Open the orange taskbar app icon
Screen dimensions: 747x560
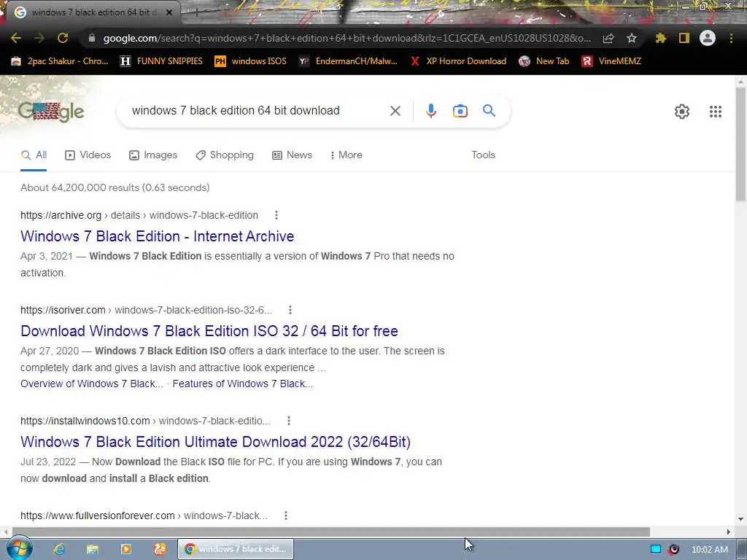coord(160,549)
